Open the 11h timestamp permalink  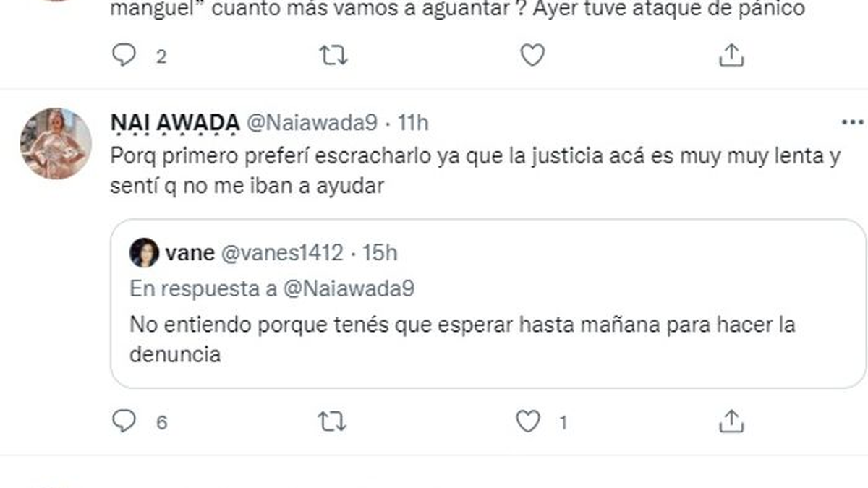tap(413, 124)
